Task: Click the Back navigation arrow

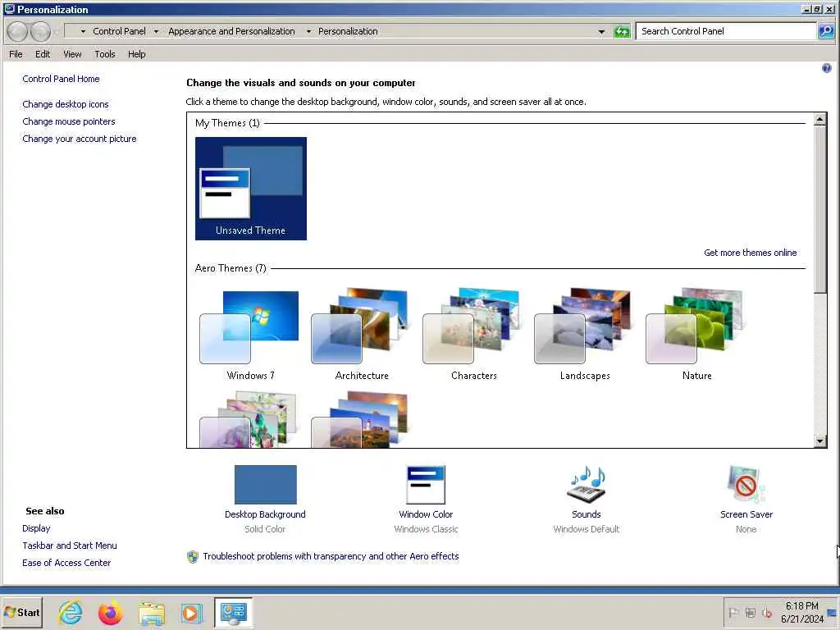Action: [17, 32]
